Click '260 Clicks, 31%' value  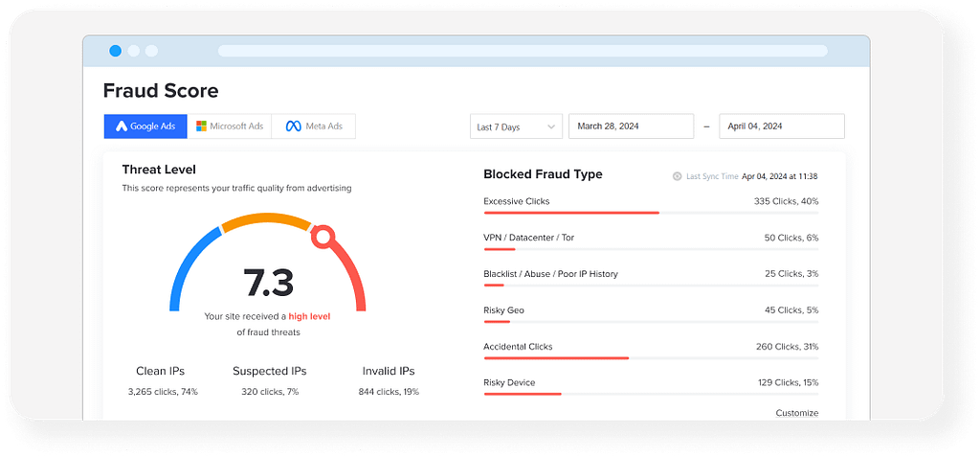[788, 347]
